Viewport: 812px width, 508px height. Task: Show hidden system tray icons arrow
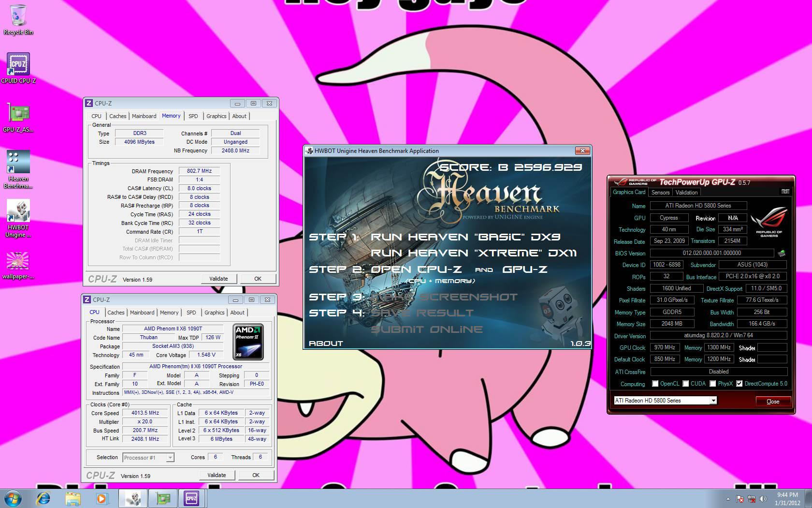click(x=728, y=499)
